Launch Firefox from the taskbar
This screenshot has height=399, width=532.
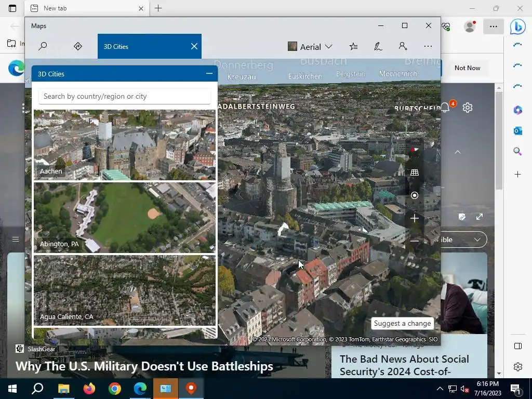click(89, 389)
